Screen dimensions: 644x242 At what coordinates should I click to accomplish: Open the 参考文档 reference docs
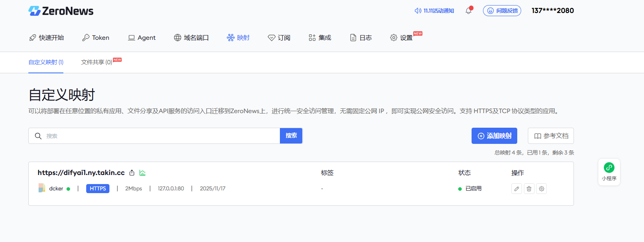click(x=551, y=136)
